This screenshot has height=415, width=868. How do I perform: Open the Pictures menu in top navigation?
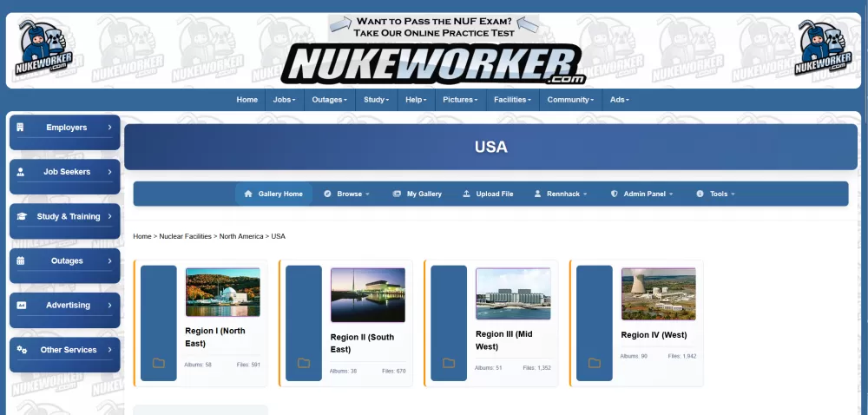point(461,100)
